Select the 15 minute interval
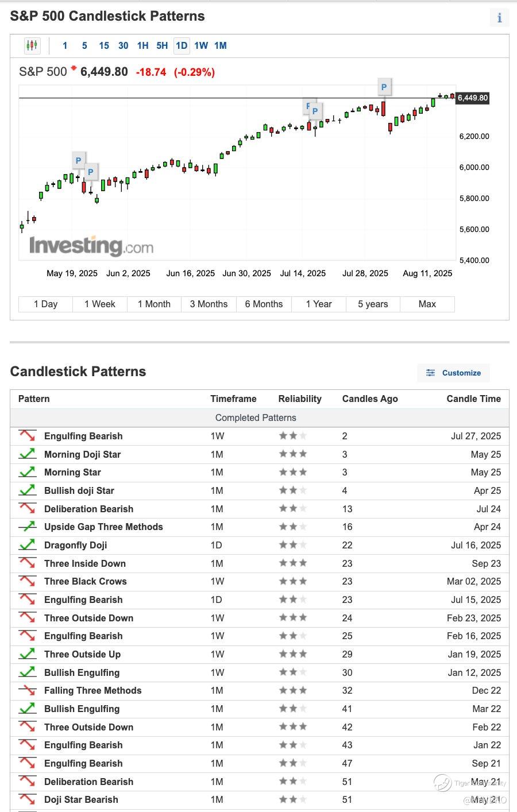Image resolution: width=517 pixels, height=812 pixels. pos(104,45)
